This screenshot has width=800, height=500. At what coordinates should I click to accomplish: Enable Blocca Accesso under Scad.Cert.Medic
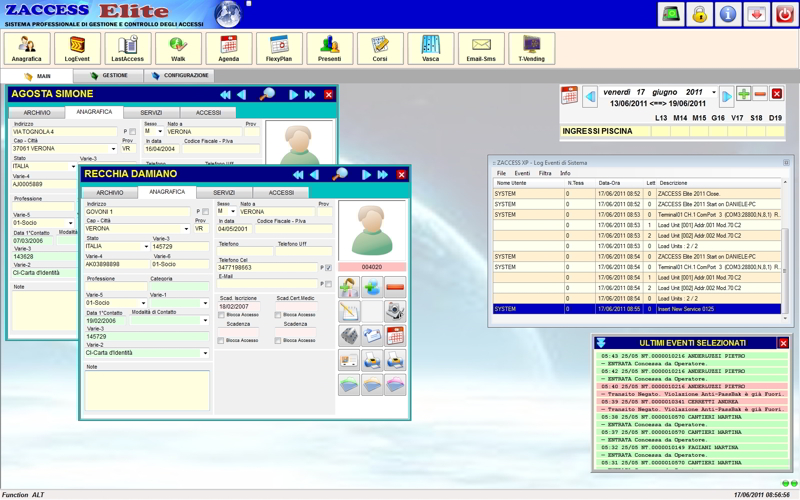[278, 315]
